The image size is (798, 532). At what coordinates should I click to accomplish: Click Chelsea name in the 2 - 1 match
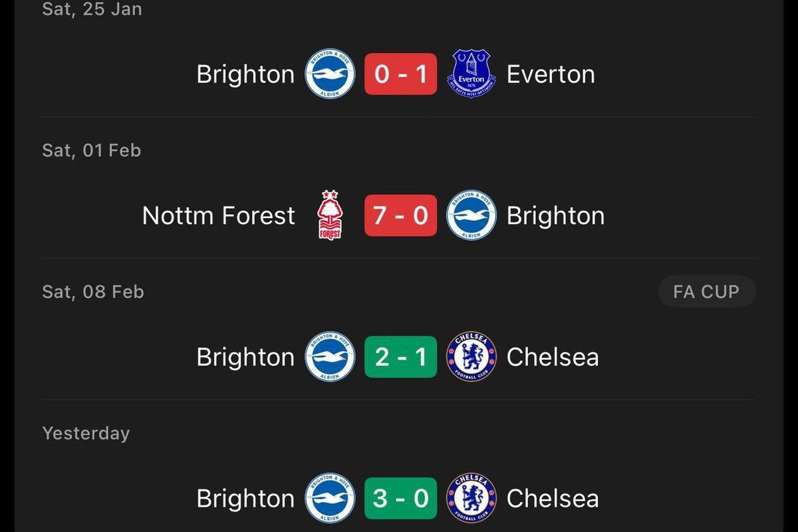tap(553, 357)
